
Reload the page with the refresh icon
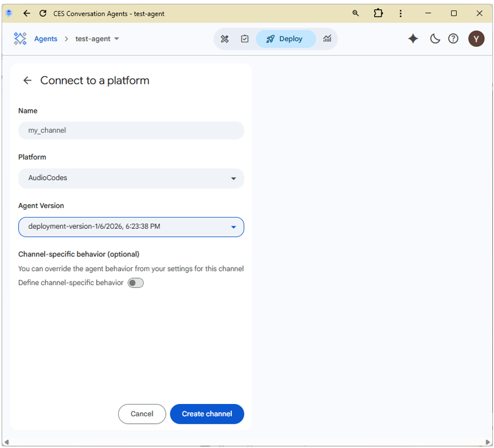[43, 13]
